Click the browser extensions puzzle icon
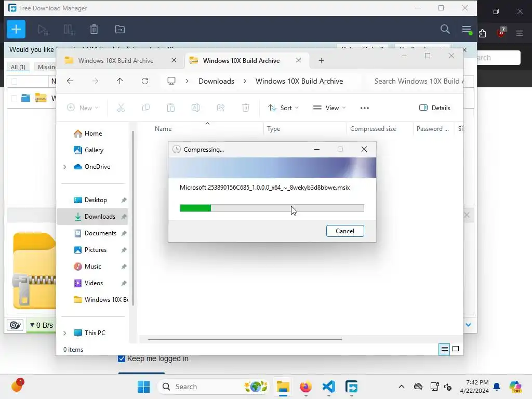This screenshot has width=532, height=399. point(482,33)
